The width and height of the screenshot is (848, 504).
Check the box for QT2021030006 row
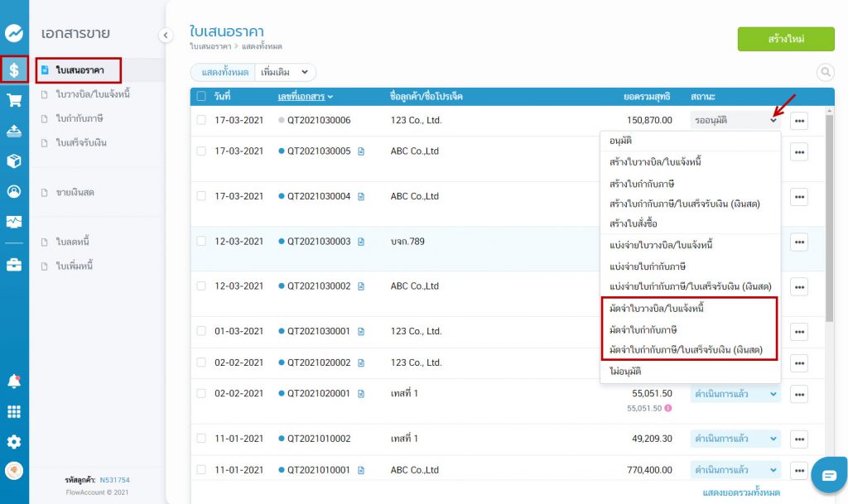tap(201, 120)
